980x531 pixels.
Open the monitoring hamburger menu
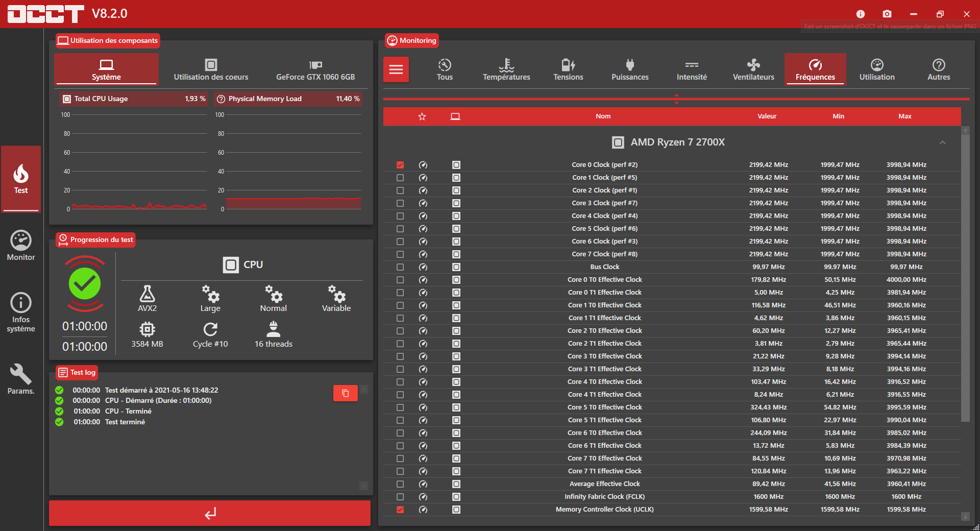pyautogui.click(x=396, y=69)
